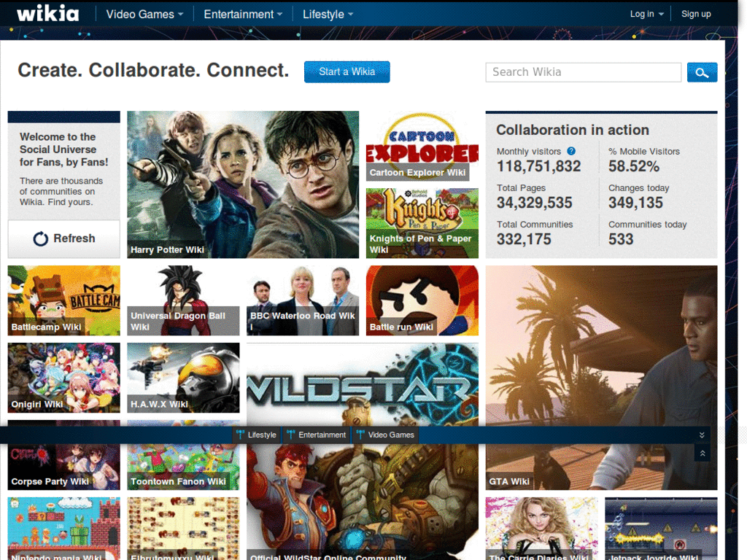Open the Cartoon Explorer Wiki tile

[422, 146]
